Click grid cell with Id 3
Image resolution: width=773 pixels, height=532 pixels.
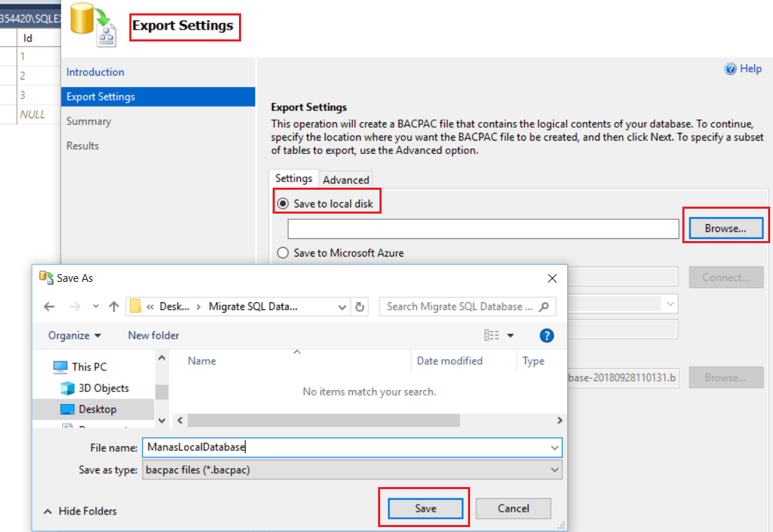pos(39,95)
